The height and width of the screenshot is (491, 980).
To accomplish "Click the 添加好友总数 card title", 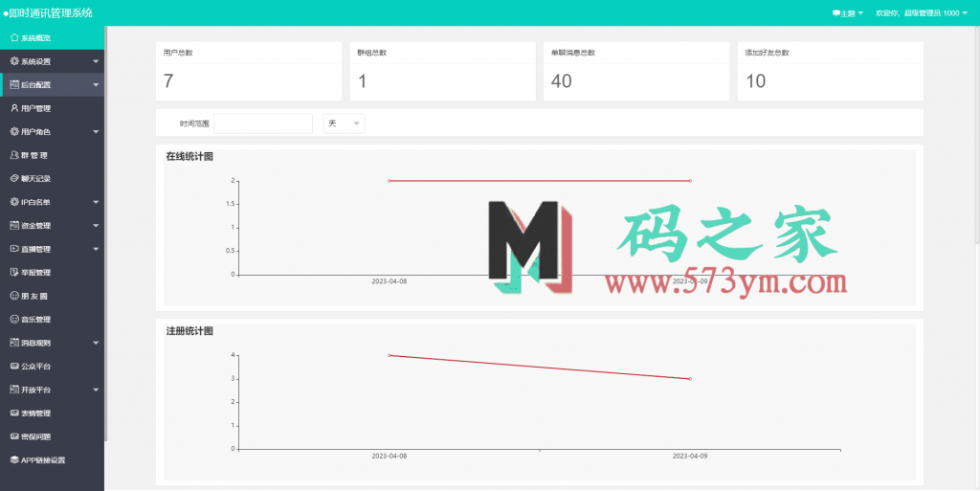I will (767, 53).
